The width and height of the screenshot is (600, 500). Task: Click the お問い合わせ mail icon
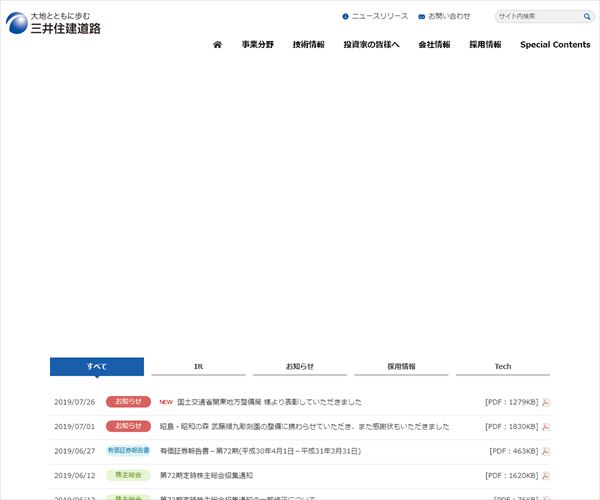point(422,17)
